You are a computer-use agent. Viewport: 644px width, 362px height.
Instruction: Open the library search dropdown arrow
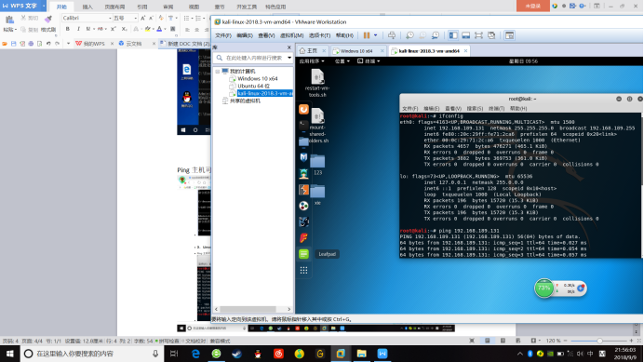click(x=289, y=58)
